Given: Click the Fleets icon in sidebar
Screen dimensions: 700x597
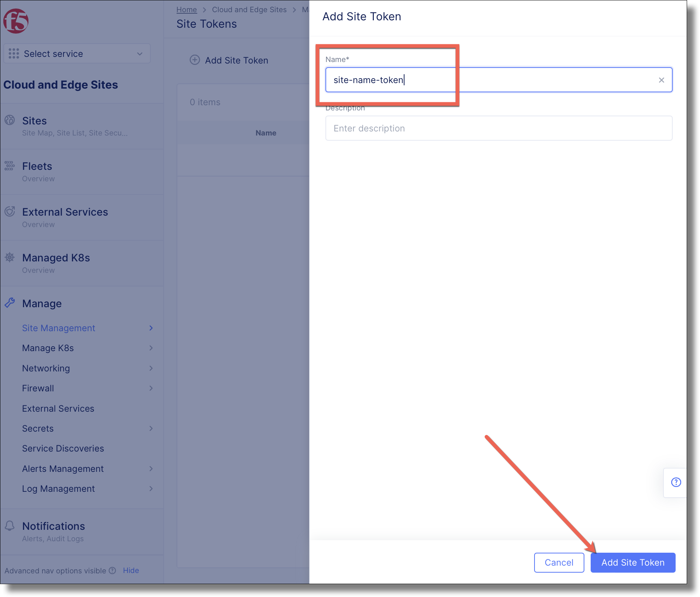Looking at the screenshot, I should click(10, 166).
